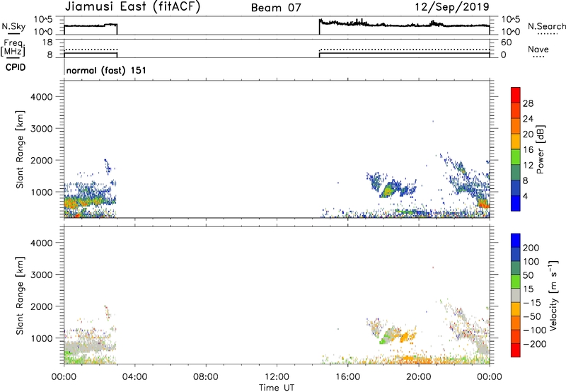This screenshot has width=566, height=392.
Task: Click the '20:00' time axis tick label
Action: coord(418,377)
